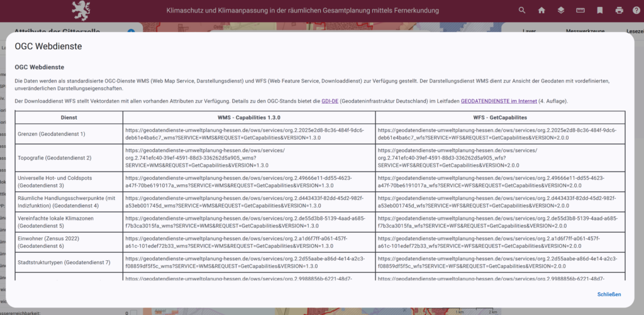Click the OGC Webdienste dialog title
Screen dimensions: 644x315
coord(48,47)
